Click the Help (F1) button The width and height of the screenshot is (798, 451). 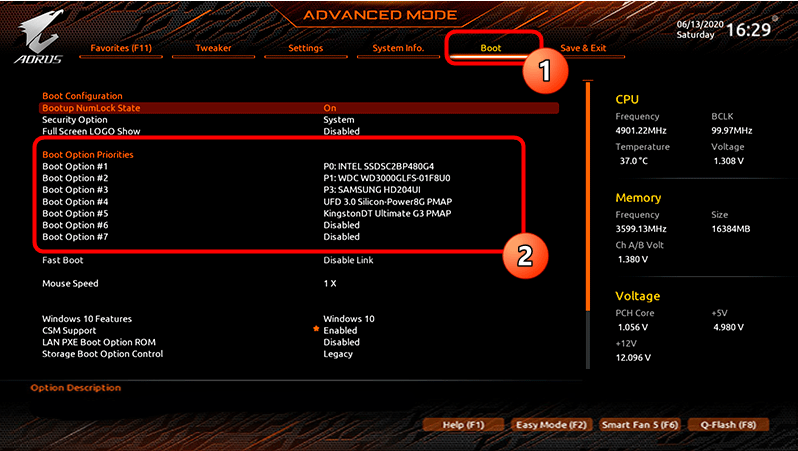pos(463,425)
